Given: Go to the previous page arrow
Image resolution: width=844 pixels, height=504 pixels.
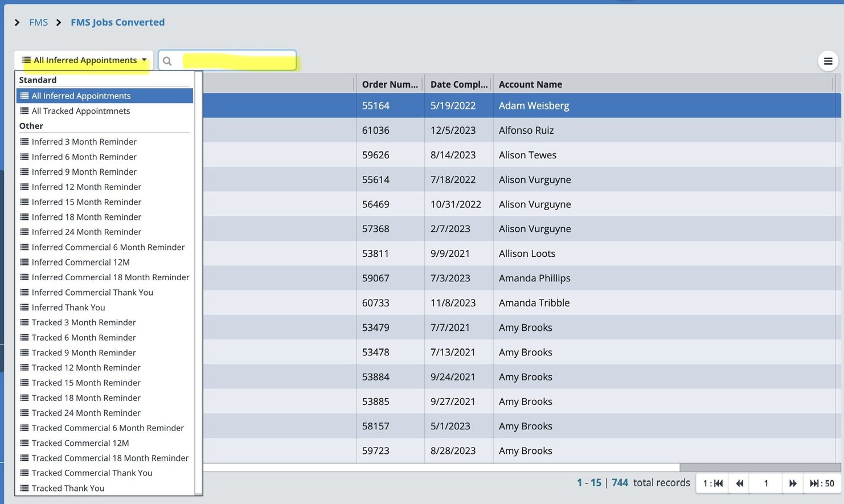Looking at the screenshot, I should [x=739, y=483].
